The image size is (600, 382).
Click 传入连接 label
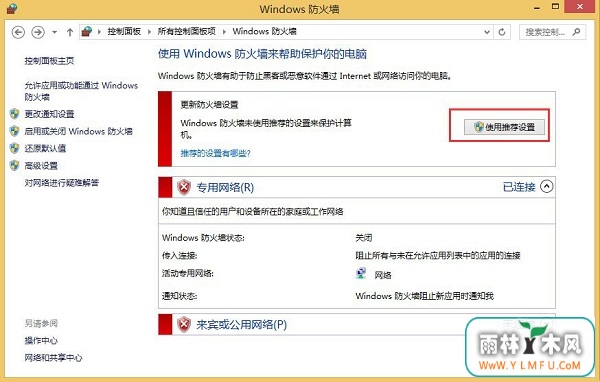pos(179,255)
